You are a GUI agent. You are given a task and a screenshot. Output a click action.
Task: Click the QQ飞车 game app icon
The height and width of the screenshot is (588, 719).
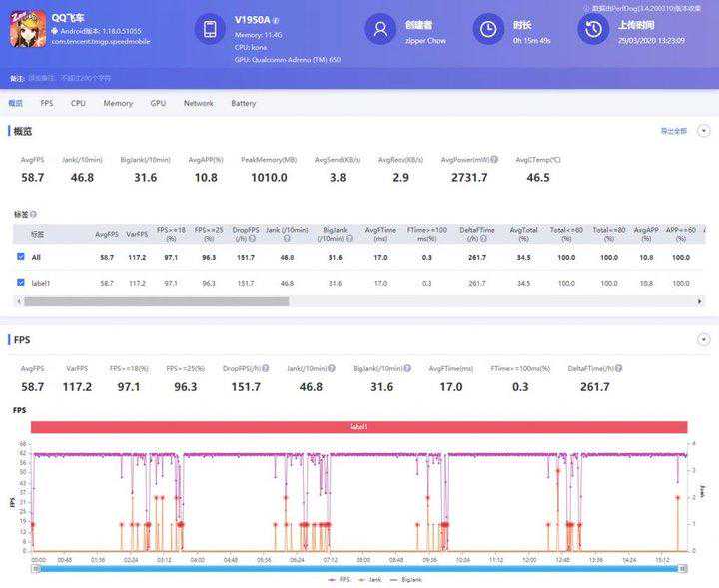(x=27, y=29)
